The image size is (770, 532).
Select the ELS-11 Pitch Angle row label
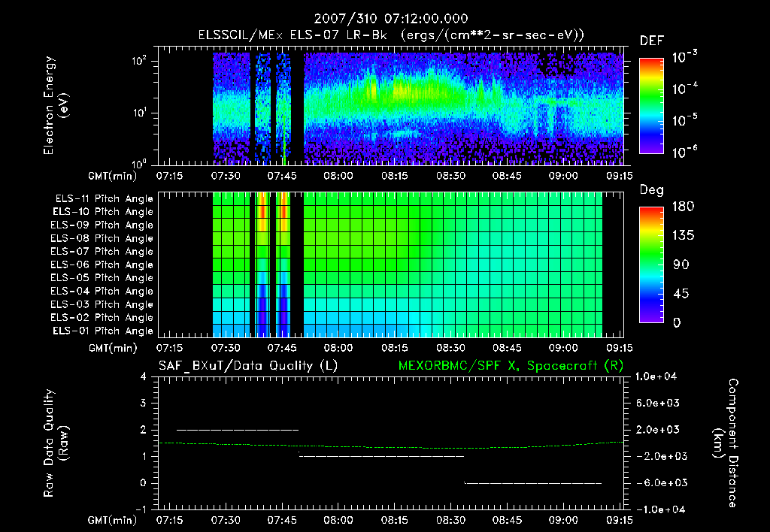[104, 199]
